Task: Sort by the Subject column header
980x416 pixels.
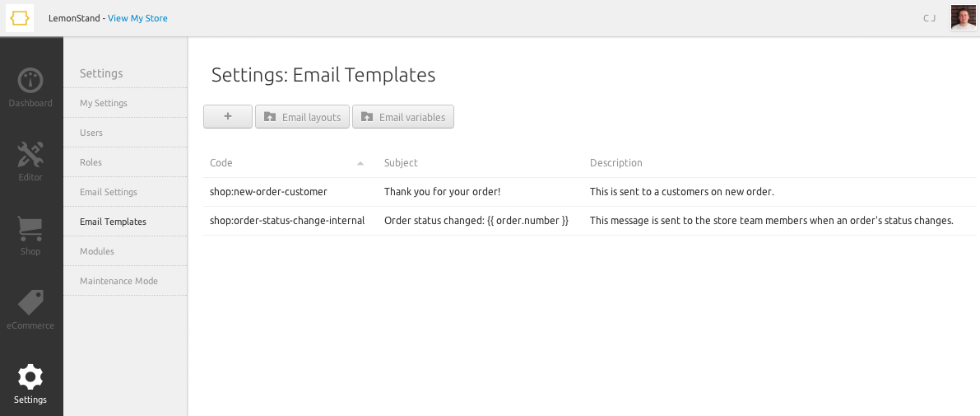Action: pyautogui.click(x=401, y=162)
